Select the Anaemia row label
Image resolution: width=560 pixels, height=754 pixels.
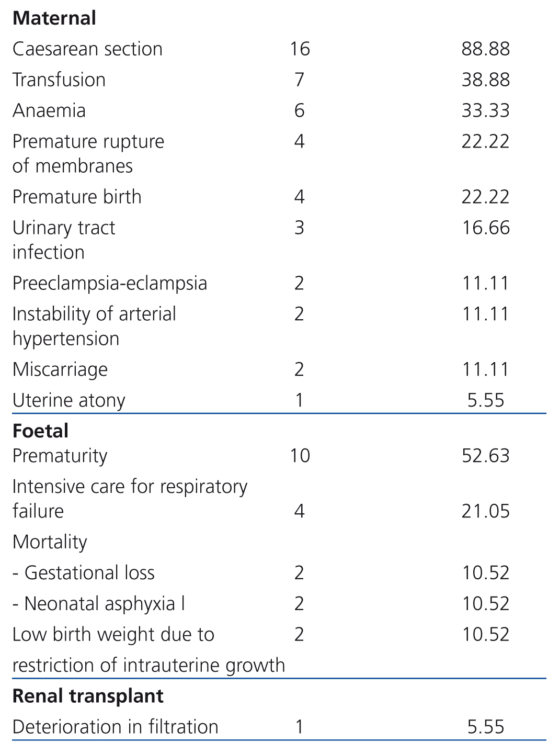pos(49,111)
